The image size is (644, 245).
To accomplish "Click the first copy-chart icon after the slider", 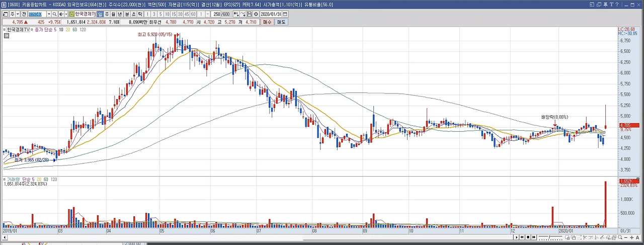I will click(x=567, y=237).
